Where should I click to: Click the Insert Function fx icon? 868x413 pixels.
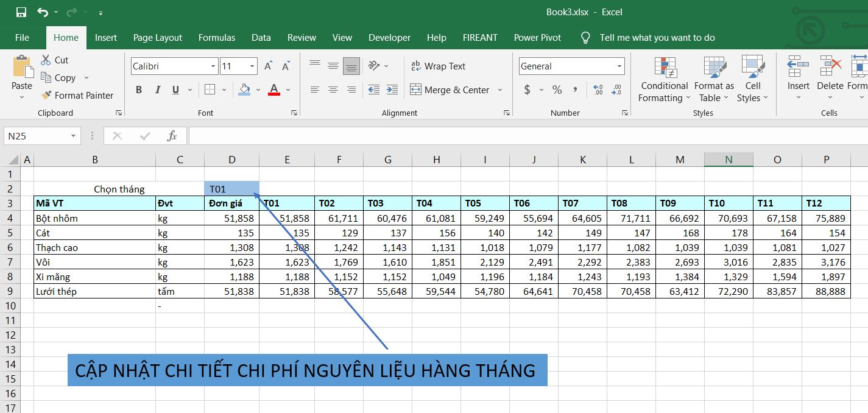(x=172, y=136)
